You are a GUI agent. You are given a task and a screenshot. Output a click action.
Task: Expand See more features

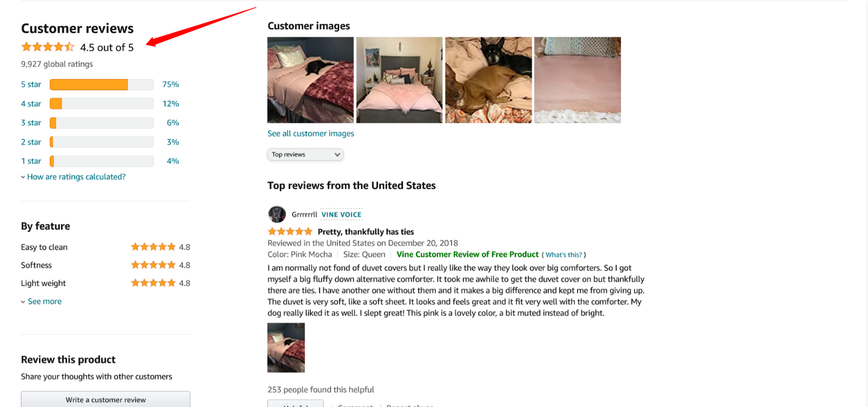(41, 301)
